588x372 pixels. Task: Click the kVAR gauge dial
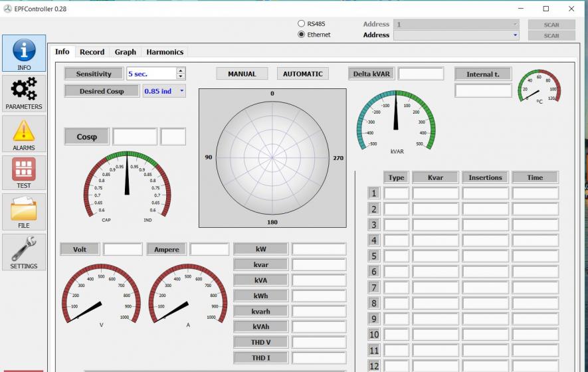pyautogui.click(x=396, y=121)
